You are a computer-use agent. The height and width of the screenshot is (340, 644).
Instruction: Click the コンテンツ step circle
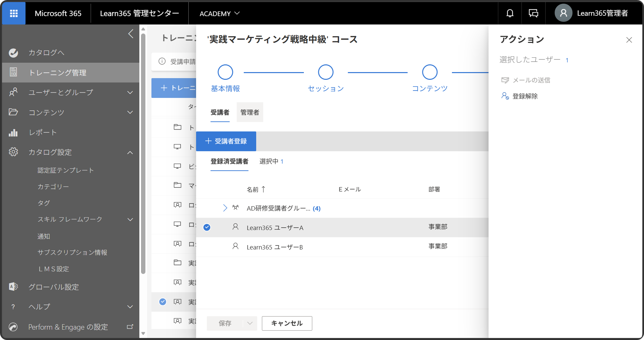(x=430, y=72)
